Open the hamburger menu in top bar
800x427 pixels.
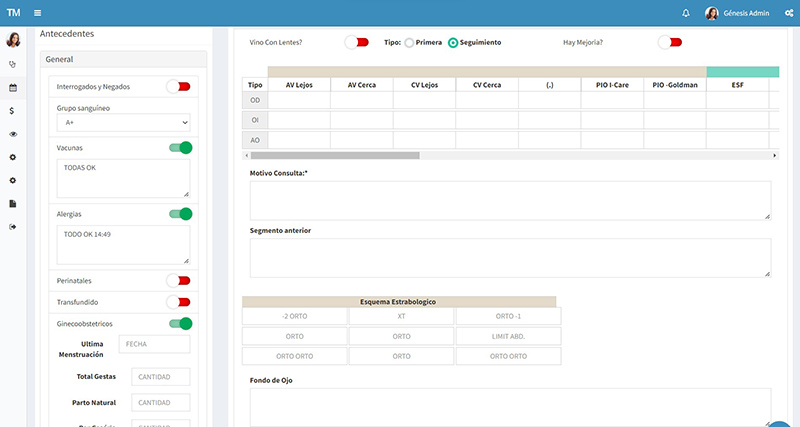(x=37, y=13)
